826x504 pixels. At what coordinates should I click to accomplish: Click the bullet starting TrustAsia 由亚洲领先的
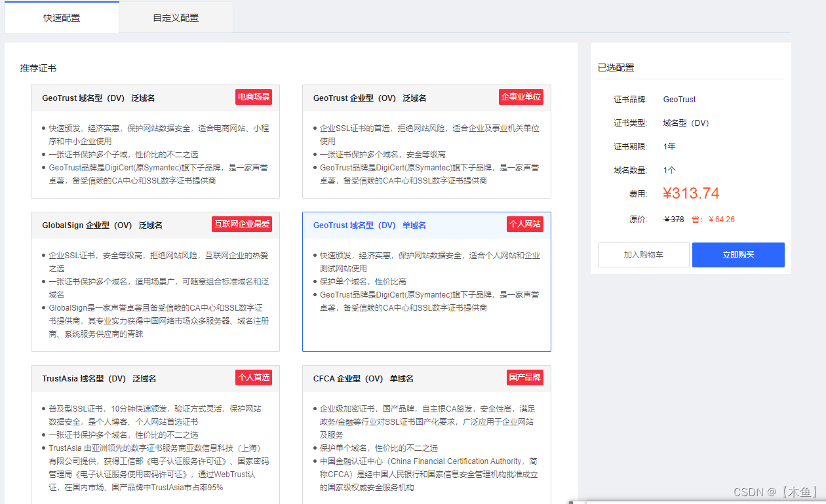click(159, 468)
